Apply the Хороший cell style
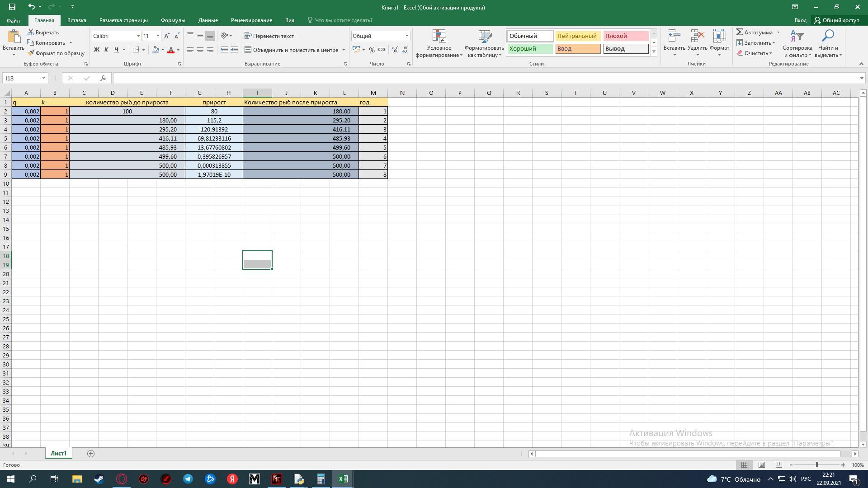The width and height of the screenshot is (868, 488). point(529,48)
